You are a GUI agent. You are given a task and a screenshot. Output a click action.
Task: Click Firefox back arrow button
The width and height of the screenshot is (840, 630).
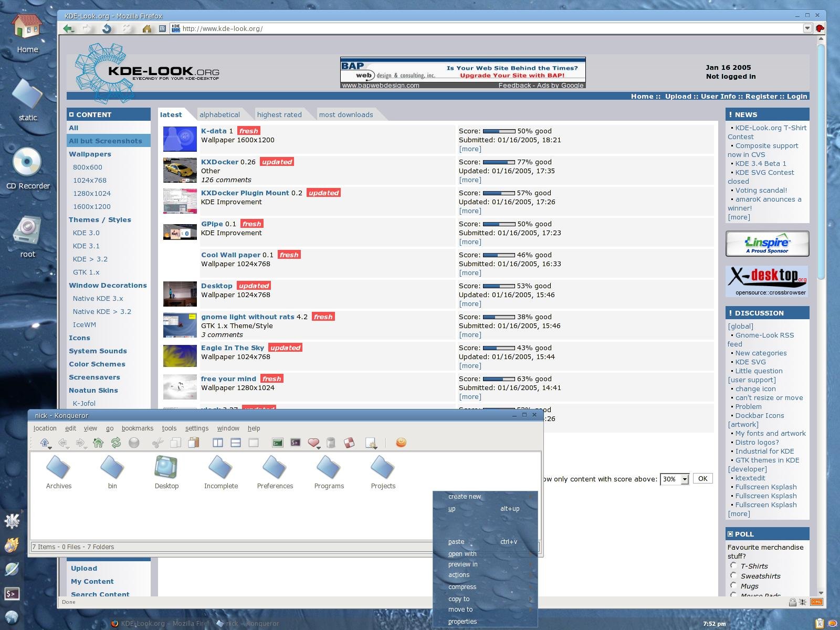pos(68,29)
